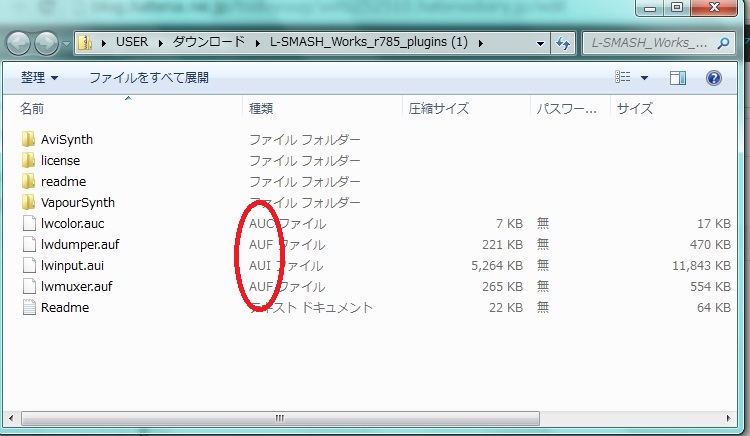750x436 pixels.
Task: Expand arrow after L-SMASH_Works_r785_plugins (1)
Action: 480,43
